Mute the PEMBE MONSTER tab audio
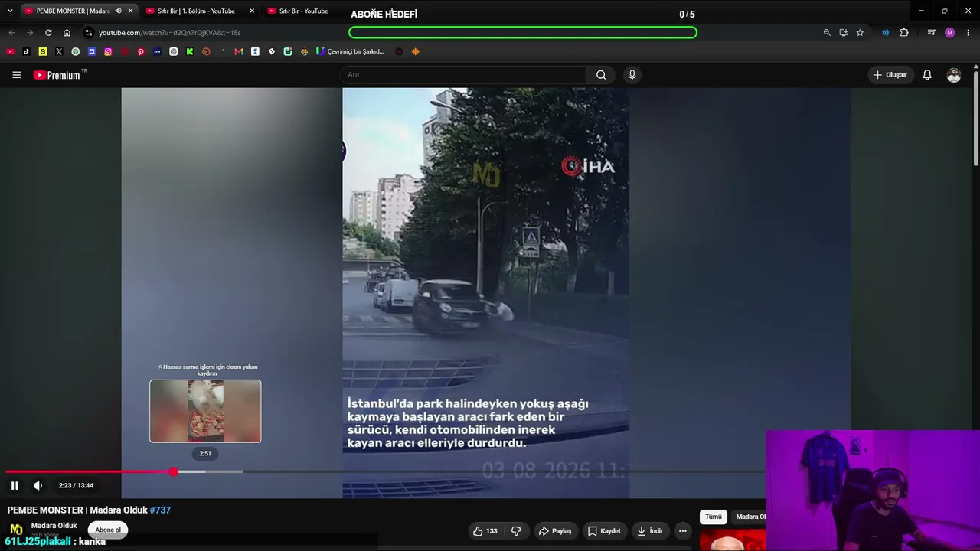Viewport: 980px width, 551px height. (x=118, y=11)
